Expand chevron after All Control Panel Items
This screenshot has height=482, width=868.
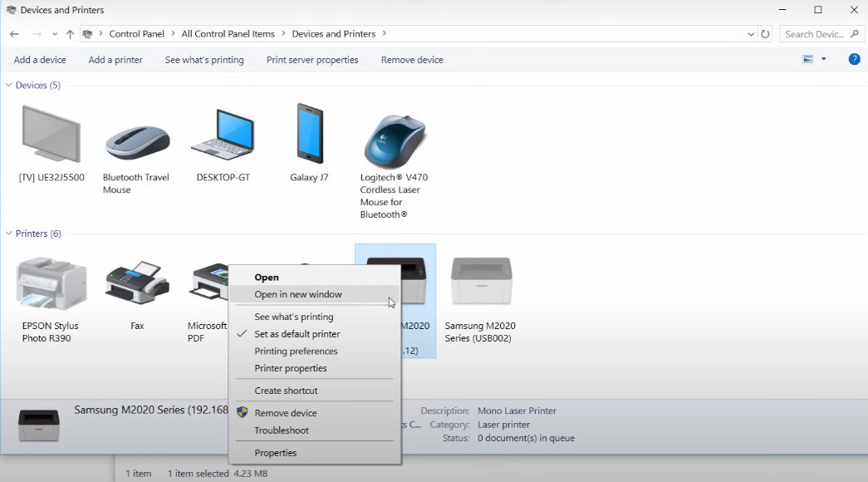(x=283, y=34)
